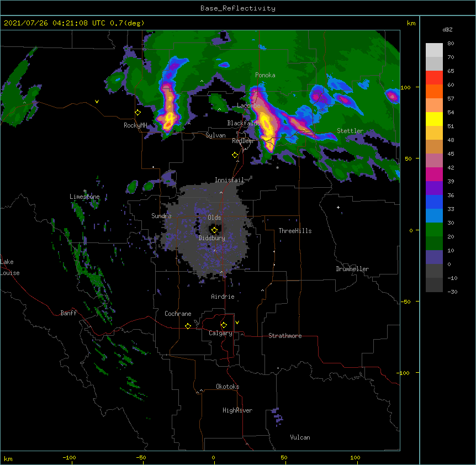This screenshot has height=465, width=476.
Task: Select the asterisk marker southeast of RedDeer storm
Action: coord(277,168)
